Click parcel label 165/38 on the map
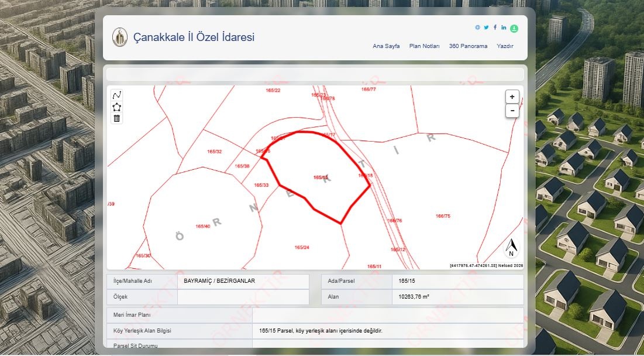 coord(242,166)
